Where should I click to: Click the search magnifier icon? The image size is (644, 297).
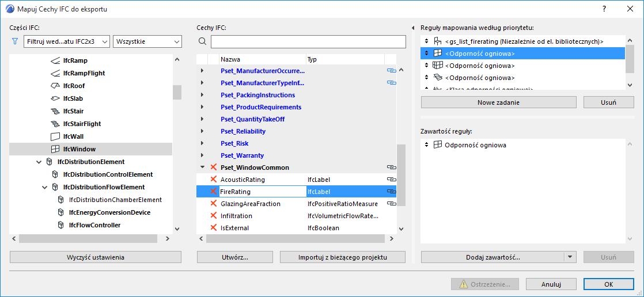202,41
